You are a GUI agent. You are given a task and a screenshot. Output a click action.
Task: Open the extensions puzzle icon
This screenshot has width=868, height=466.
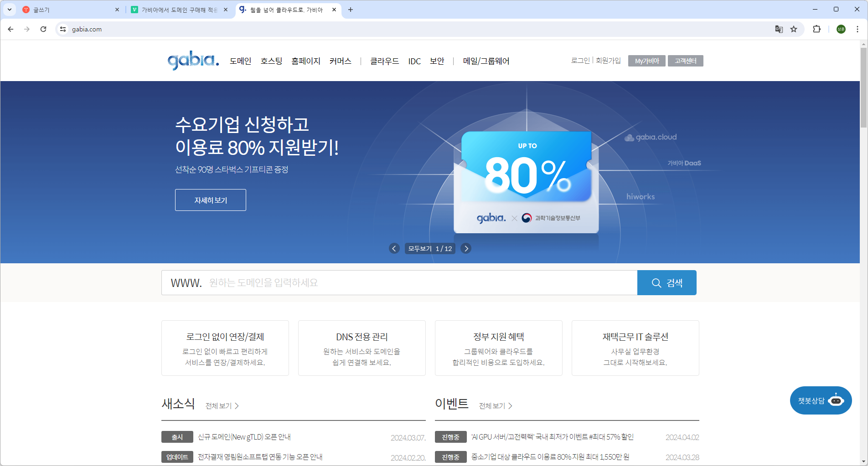(816, 29)
